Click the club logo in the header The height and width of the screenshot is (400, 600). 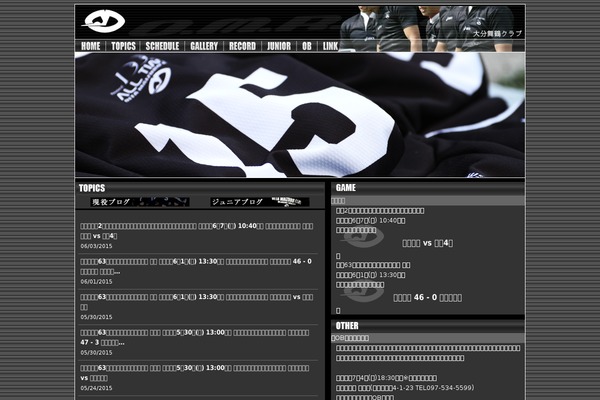coord(103,21)
